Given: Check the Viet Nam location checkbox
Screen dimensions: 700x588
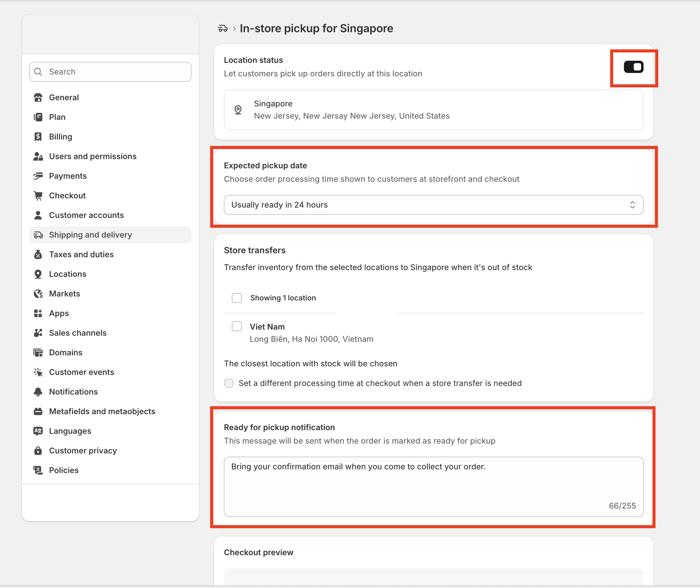Looking at the screenshot, I should (x=237, y=326).
